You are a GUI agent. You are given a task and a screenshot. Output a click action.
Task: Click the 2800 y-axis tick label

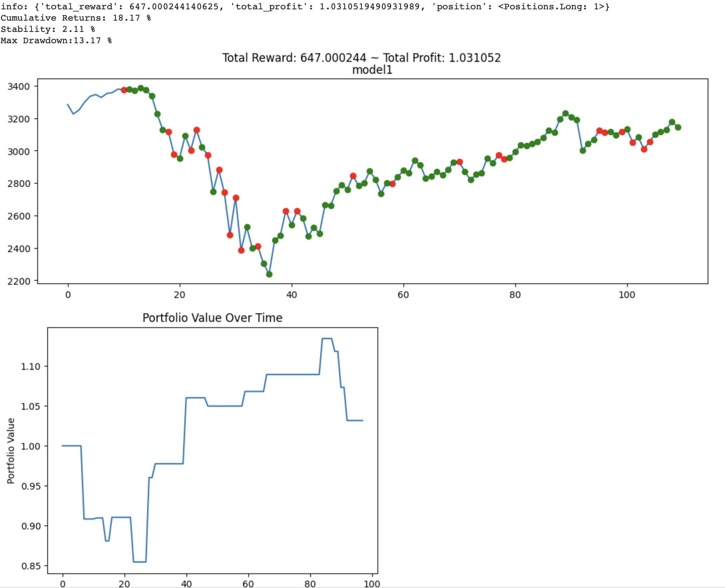click(x=19, y=184)
